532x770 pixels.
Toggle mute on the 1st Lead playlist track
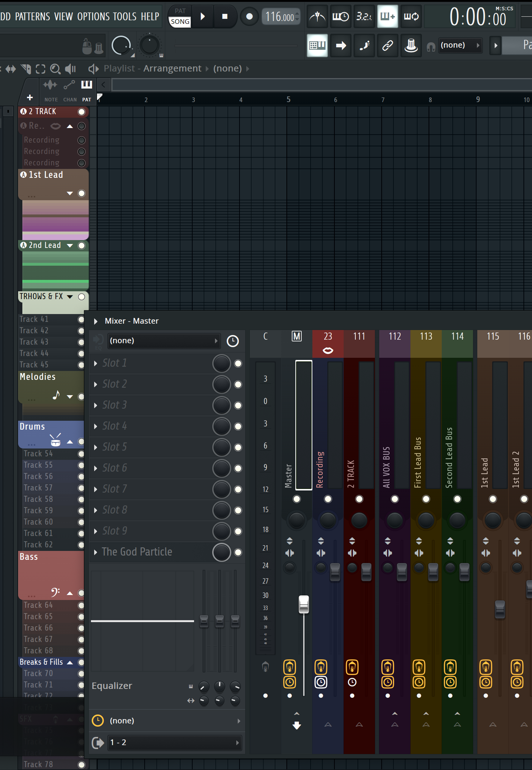click(x=82, y=193)
